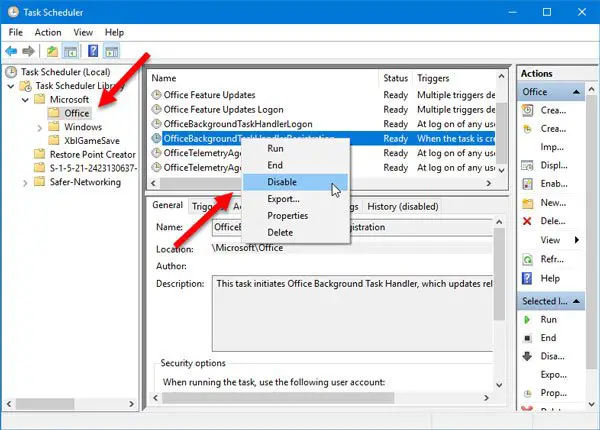
Task: Click the green Run icon in Selected Item
Action: [527, 319]
